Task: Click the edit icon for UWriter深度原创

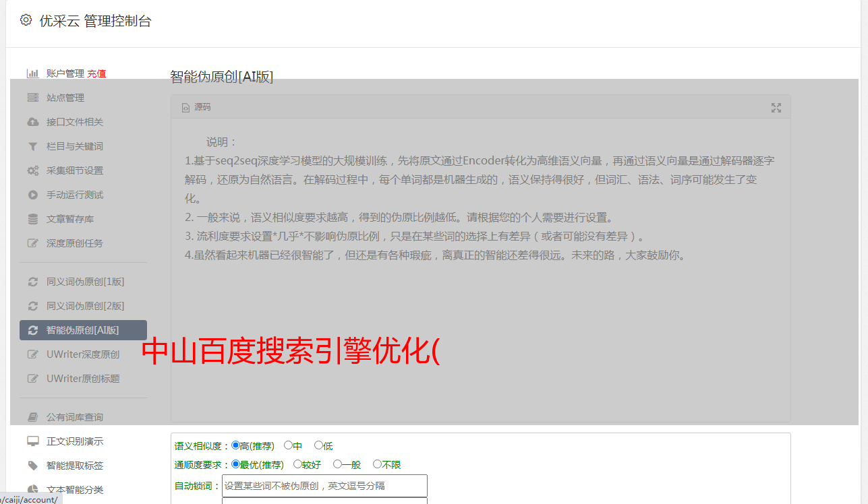Action: tap(32, 354)
